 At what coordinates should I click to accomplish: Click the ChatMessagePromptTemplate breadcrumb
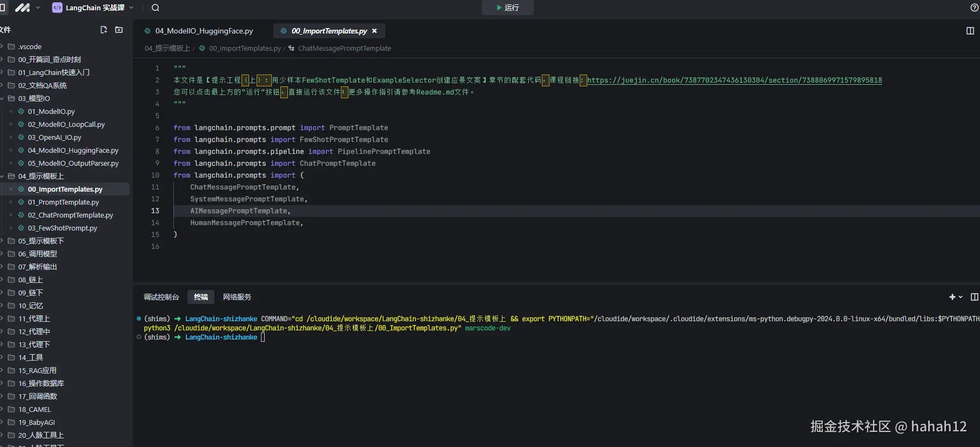click(344, 48)
